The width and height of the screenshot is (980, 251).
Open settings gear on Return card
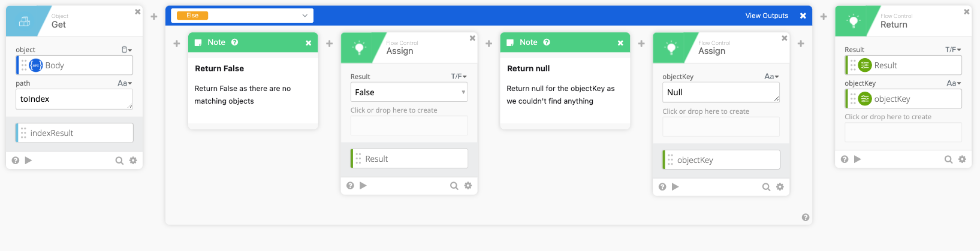click(962, 159)
